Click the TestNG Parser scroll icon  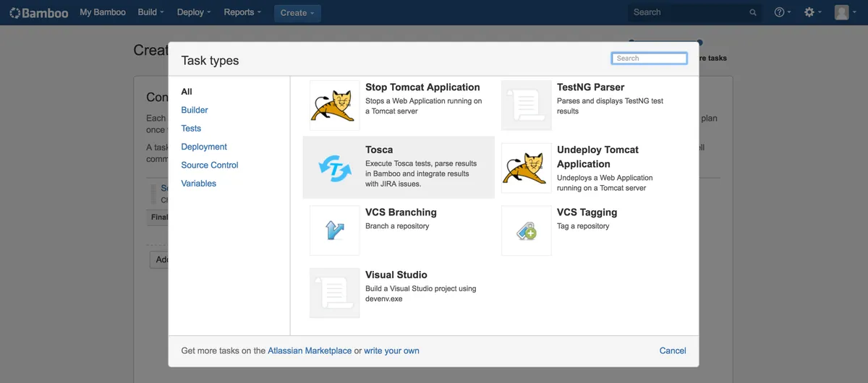[x=527, y=106]
